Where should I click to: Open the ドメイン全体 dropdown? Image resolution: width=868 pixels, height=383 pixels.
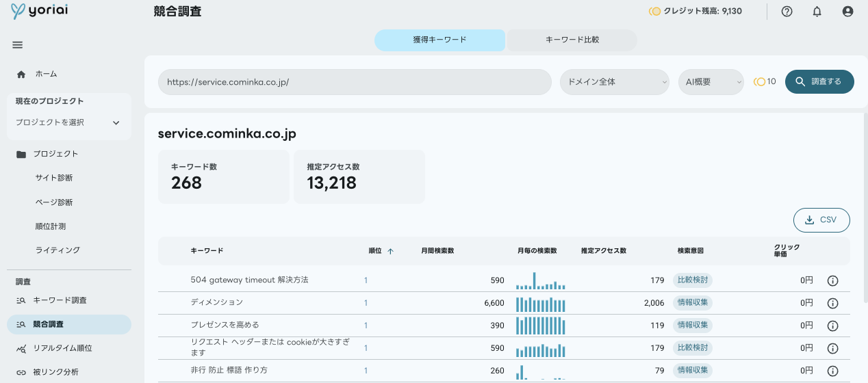(x=615, y=82)
